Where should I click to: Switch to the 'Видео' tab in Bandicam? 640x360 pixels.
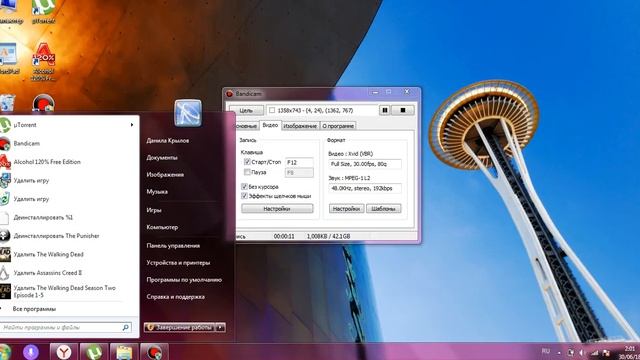[x=270, y=125]
